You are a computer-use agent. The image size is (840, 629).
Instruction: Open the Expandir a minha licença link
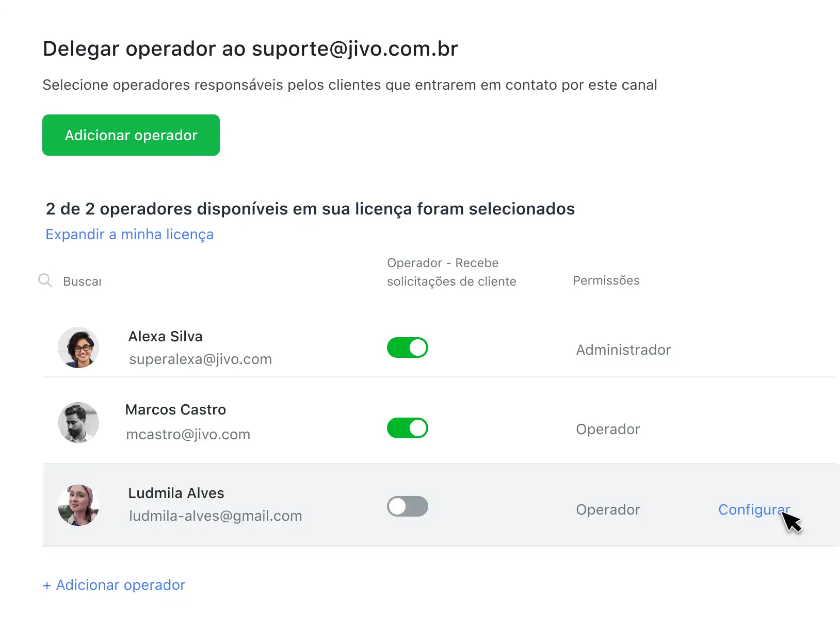pyautogui.click(x=130, y=235)
